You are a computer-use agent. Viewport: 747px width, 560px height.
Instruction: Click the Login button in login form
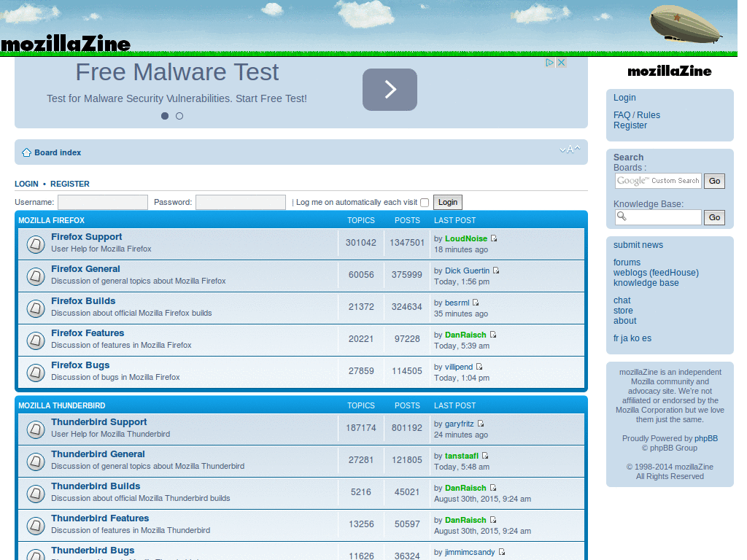(447, 203)
